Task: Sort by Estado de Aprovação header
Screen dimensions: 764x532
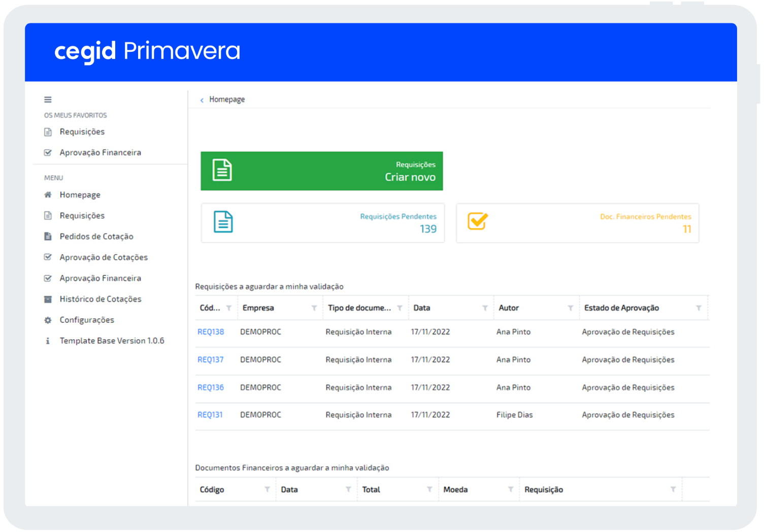Action: [622, 308]
